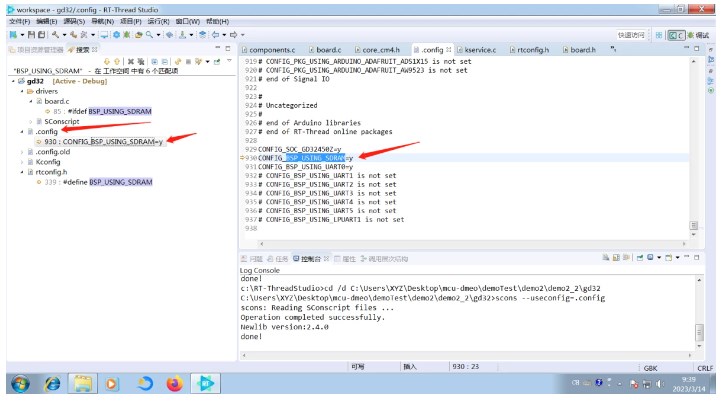The height and width of the screenshot is (401, 726).
Task: Open the File menu
Action: point(19,21)
